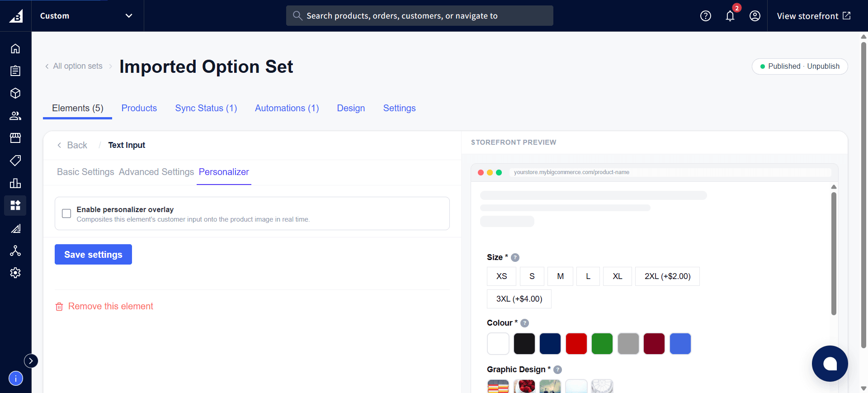Switch to Basic Settings tab

(85, 172)
